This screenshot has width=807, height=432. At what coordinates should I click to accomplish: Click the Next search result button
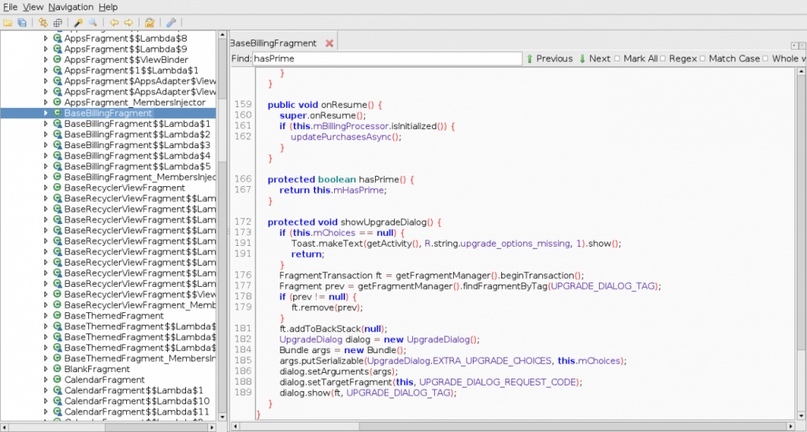point(594,59)
